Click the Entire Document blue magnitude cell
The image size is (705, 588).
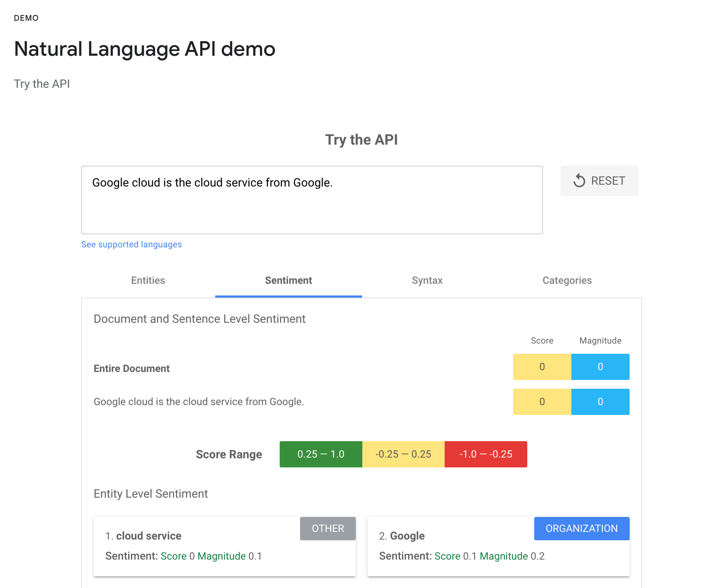[x=600, y=367]
